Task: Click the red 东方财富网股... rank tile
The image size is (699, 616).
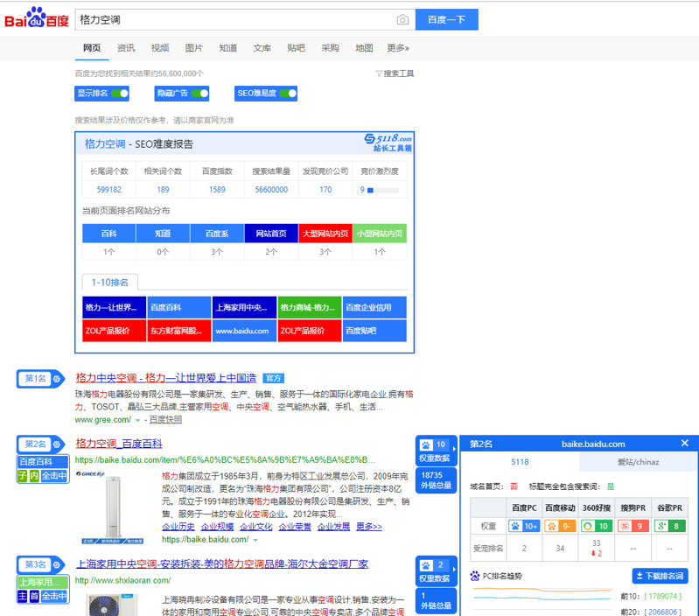Action: coord(179,331)
